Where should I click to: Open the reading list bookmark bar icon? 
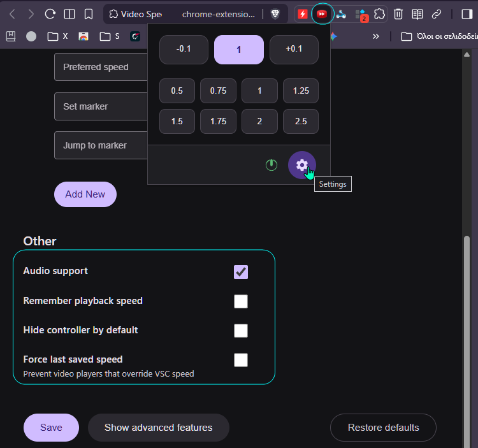click(11, 36)
